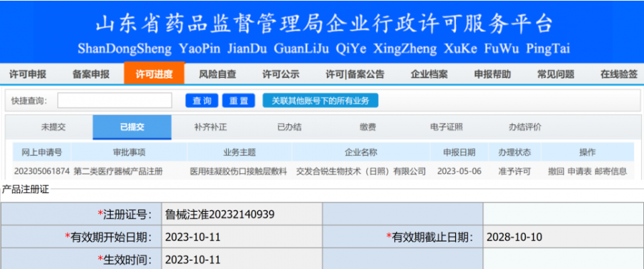Open the 企业档案 menu item

(429, 74)
